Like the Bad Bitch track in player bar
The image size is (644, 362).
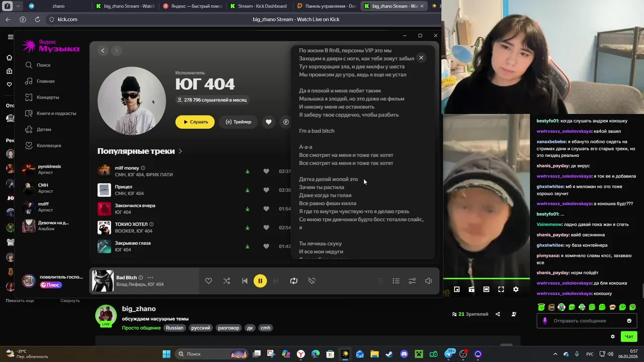point(208,281)
